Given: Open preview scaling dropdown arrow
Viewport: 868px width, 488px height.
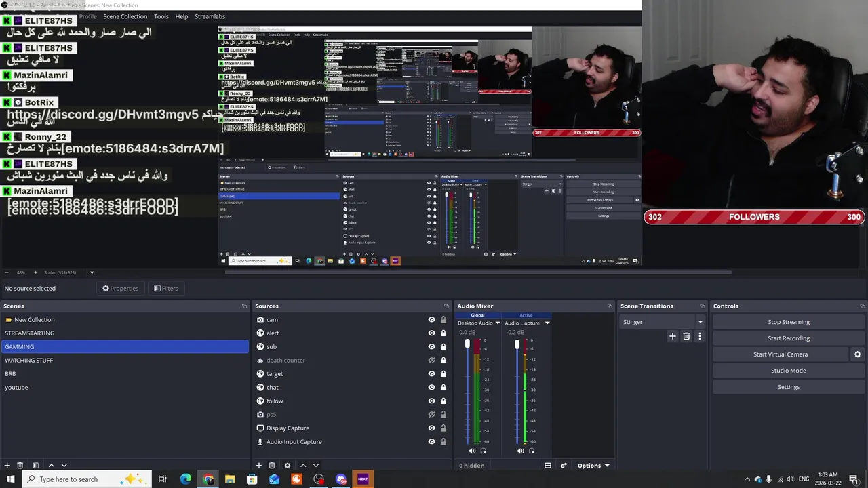Looking at the screenshot, I should (92, 272).
